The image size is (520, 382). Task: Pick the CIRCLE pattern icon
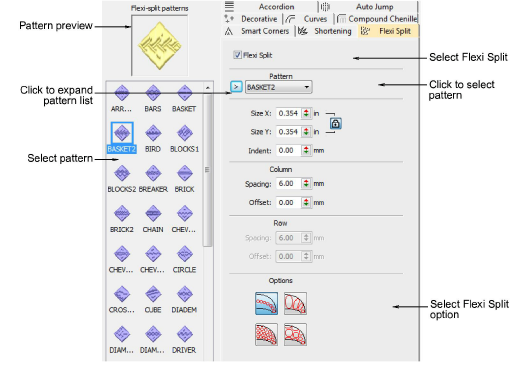click(x=184, y=254)
